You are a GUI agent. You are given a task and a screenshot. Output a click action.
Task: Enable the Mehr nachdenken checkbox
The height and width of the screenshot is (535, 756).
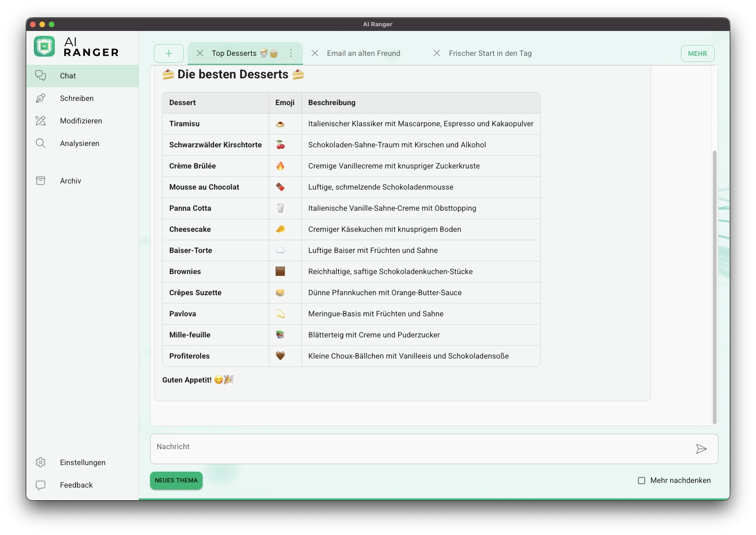coord(642,481)
